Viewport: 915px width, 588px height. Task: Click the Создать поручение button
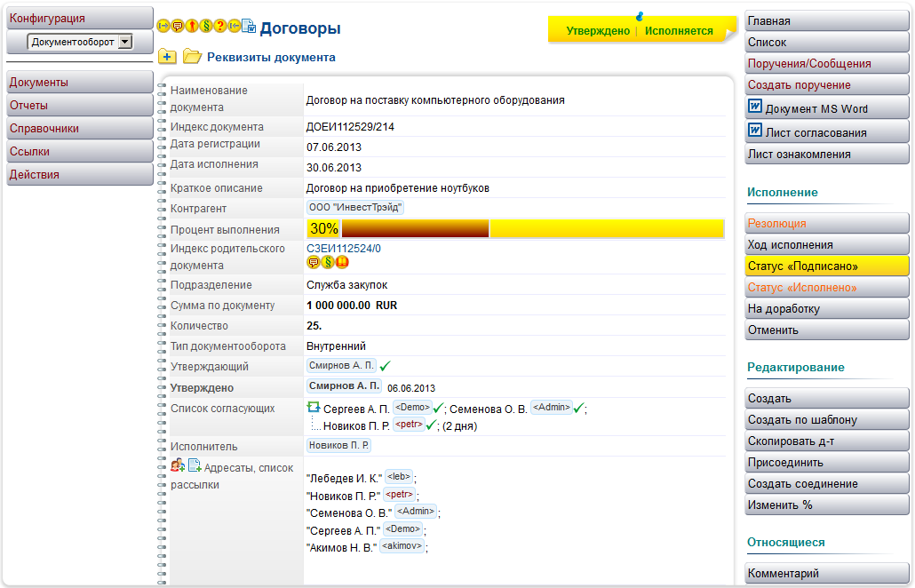(x=826, y=85)
